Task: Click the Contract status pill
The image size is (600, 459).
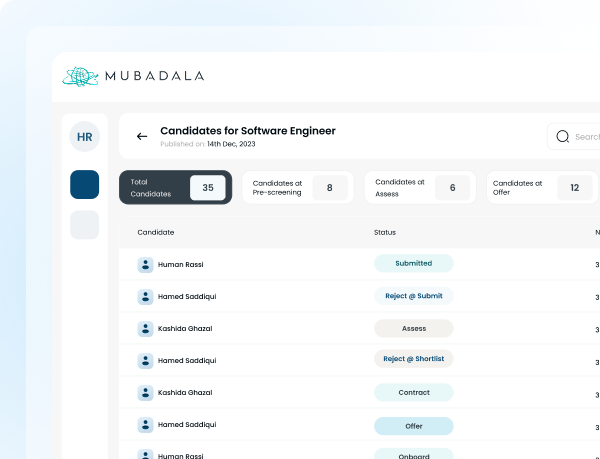Action: 413,392
